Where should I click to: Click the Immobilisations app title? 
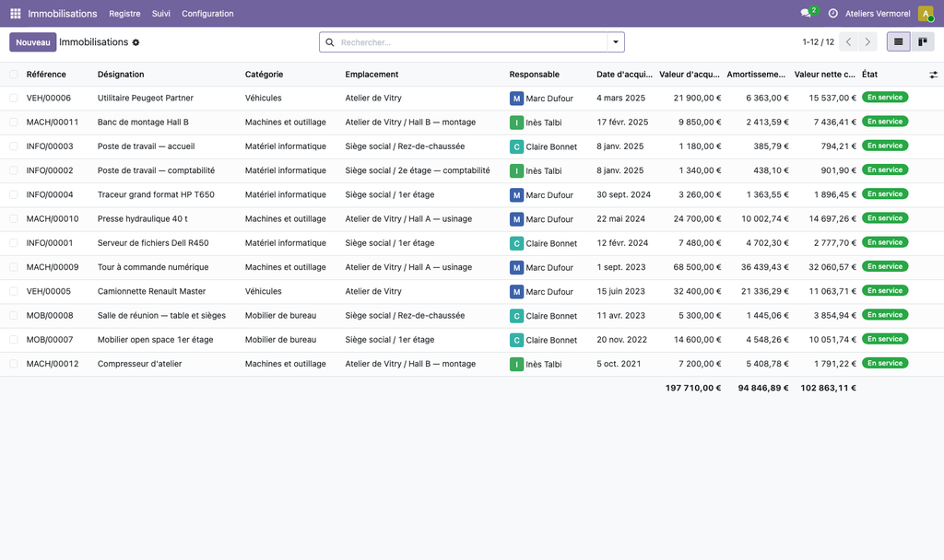[62, 13]
